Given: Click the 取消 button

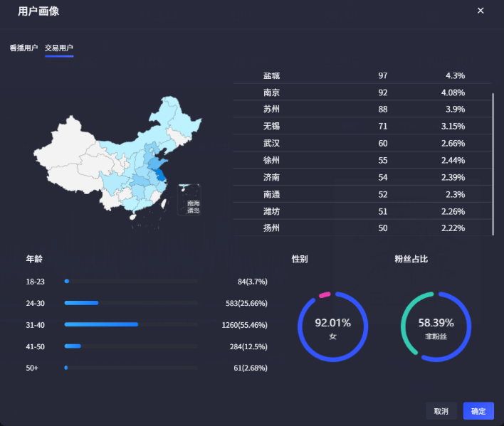Looking at the screenshot, I should click(441, 411).
